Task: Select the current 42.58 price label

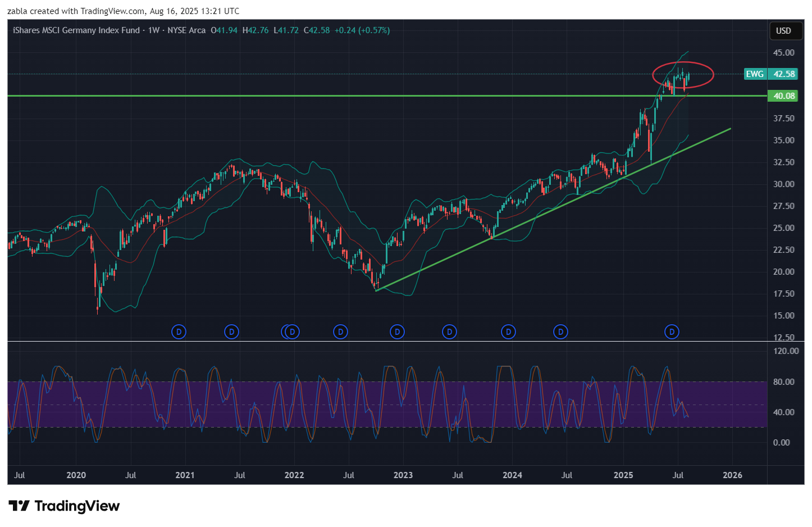Action: [784, 74]
